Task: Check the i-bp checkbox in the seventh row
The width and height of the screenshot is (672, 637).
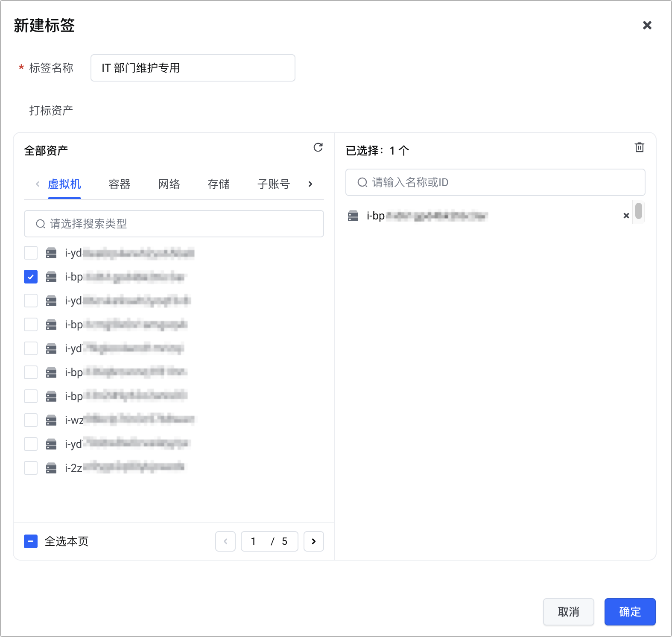Action: (31, 396)
